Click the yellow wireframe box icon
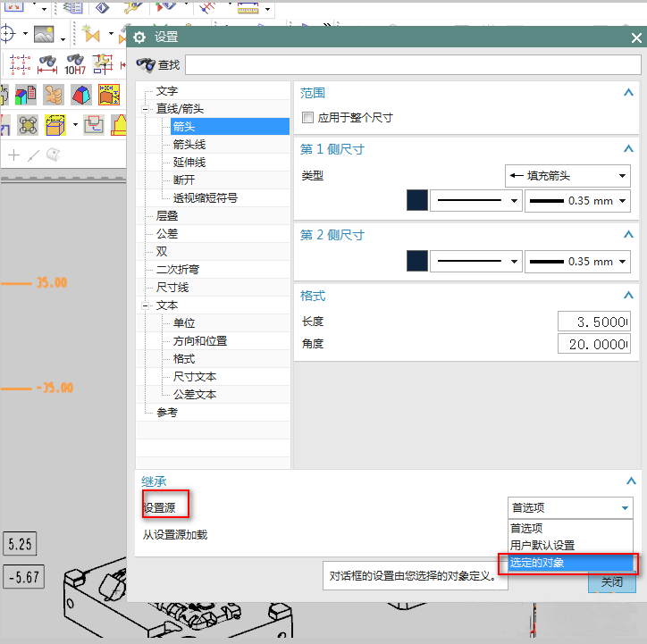 [55, 124]
